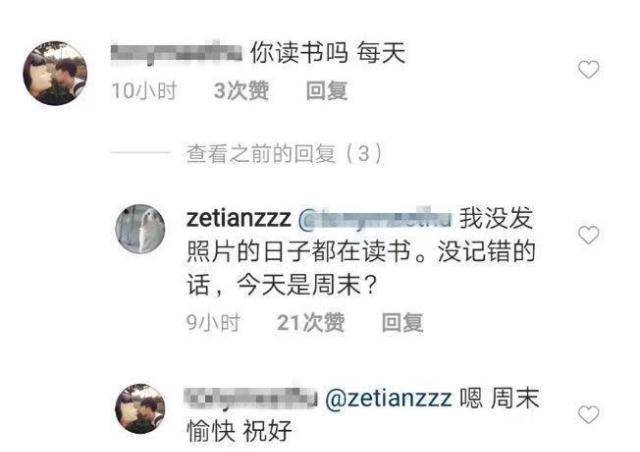Image resolution: width=640 pixels, height=452 pixels.
Task: Open the 21次赞 likes list
Action: click(x=311, y=323)
